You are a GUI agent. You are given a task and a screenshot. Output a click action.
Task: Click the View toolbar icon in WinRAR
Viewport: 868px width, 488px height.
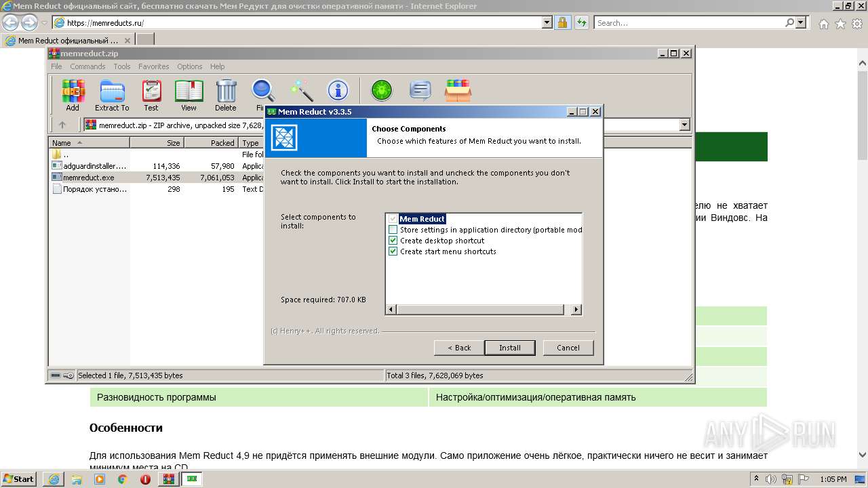pos(189,95)
